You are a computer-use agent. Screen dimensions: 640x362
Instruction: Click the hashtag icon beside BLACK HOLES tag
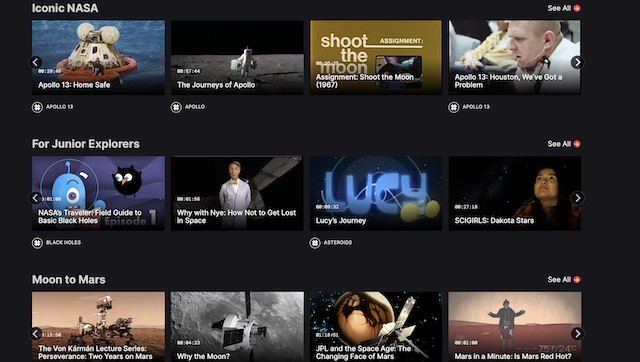click(x=37, y=243)
